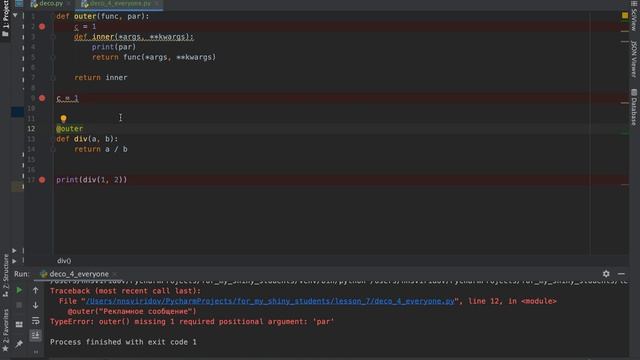Open the deco_4_everyone Run tab
This screenshot has height=360, width=640.
point(79,274)
